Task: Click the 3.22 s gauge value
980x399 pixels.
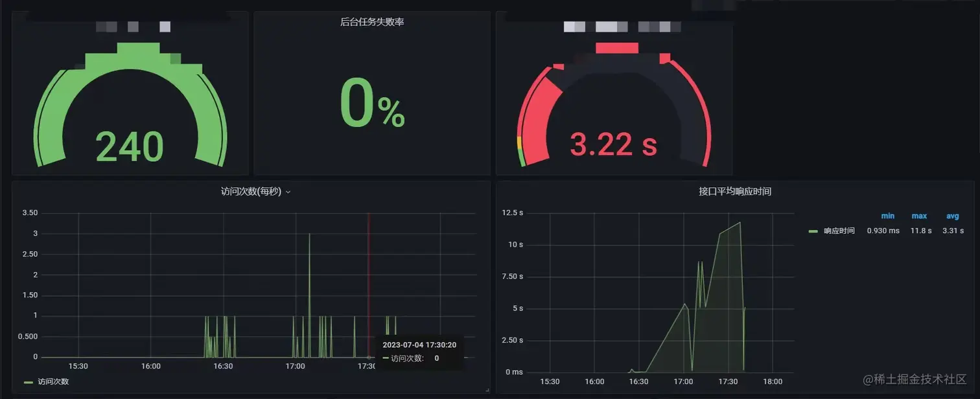Action: coord(614,144)
